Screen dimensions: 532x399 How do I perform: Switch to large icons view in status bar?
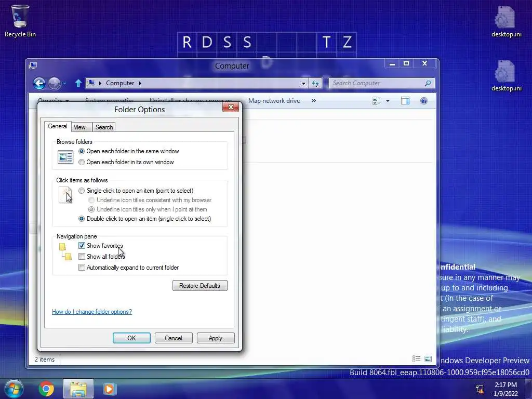(428, 359)
